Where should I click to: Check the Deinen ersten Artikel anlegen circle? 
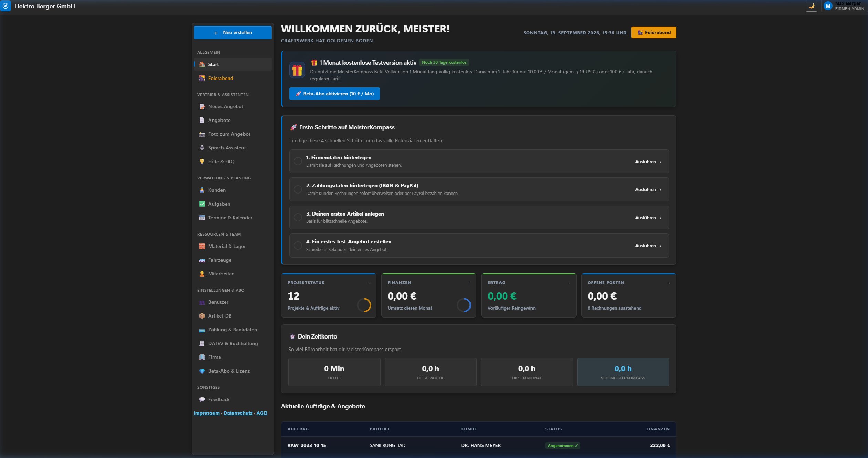tap(298, 217)
